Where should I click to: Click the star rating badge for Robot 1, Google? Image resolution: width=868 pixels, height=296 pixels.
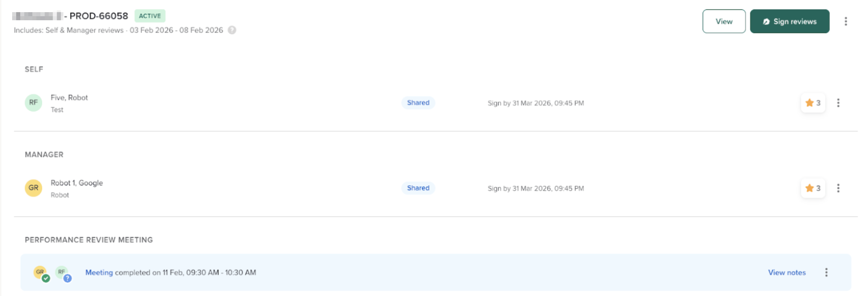click(813, 188)
